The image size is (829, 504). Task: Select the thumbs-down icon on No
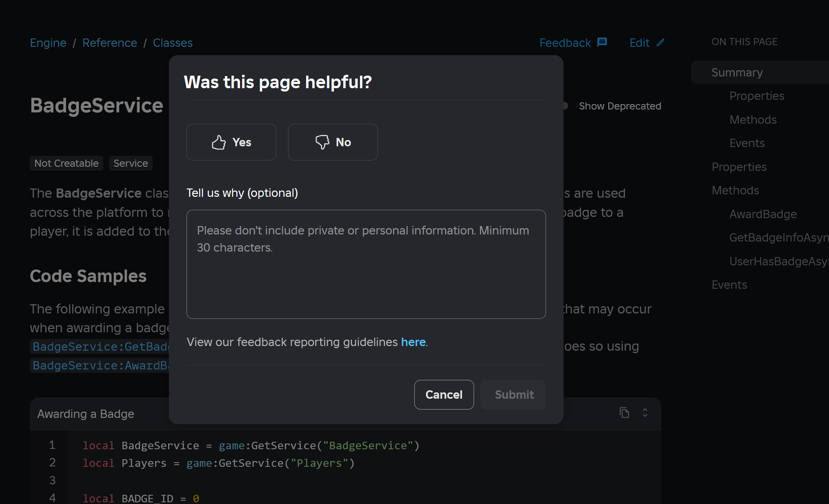pos(322,142)
